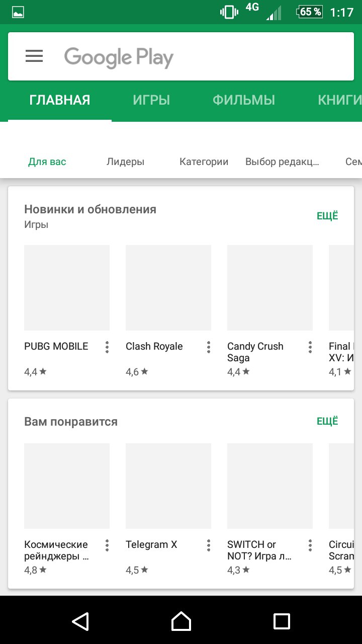Tap the Candy Crush Saga title
The height and width of the screenshot is (644, 362).
(255, 352)
